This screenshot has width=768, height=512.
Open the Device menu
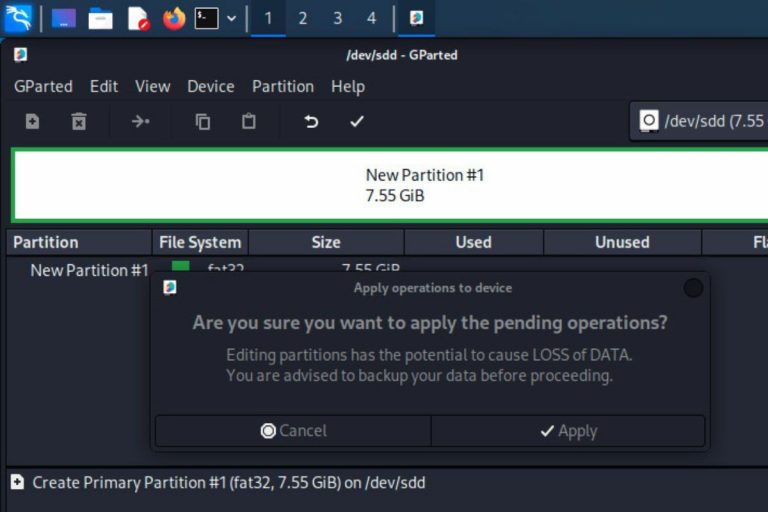coord(211,87)
